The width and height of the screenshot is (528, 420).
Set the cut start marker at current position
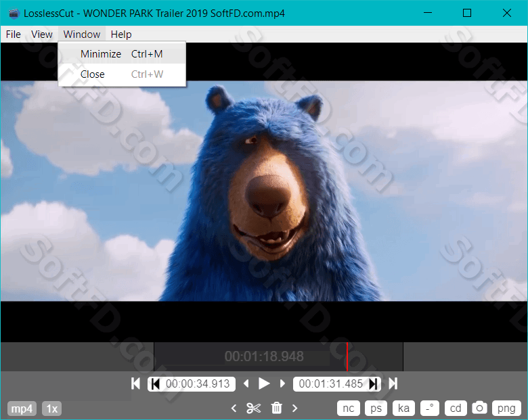click(155, 383)
